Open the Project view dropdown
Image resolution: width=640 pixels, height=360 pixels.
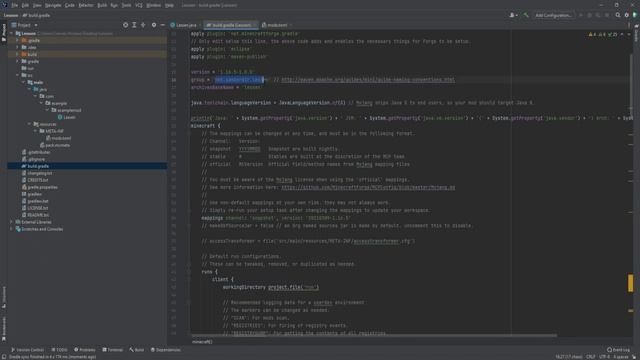coord(24,25)
